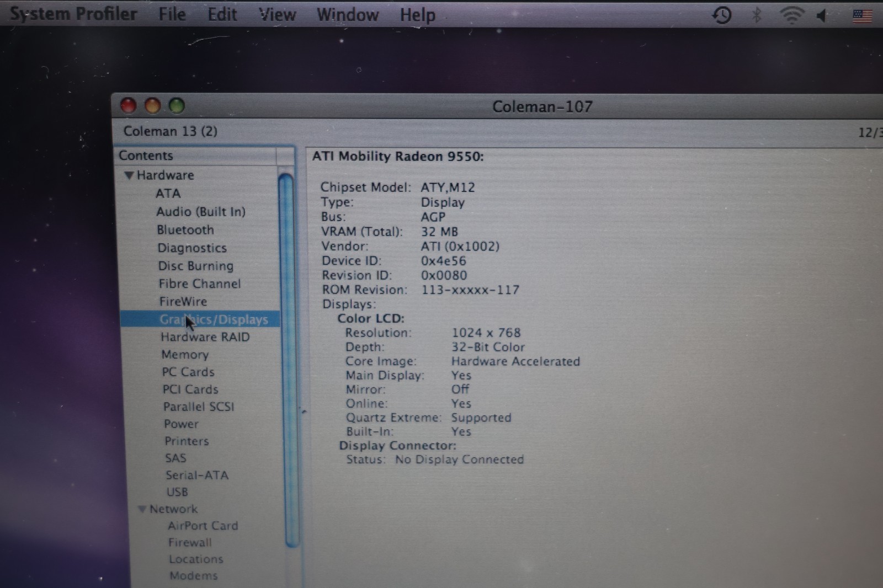Click the Coleman 13 (2) label

(170, 131)
